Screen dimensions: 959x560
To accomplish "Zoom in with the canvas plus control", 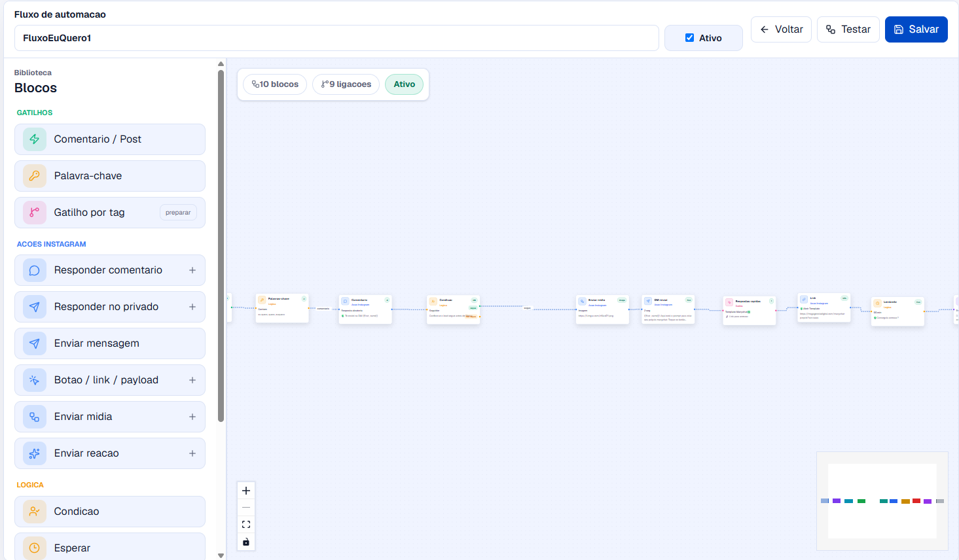I will (x=246, y=491).
